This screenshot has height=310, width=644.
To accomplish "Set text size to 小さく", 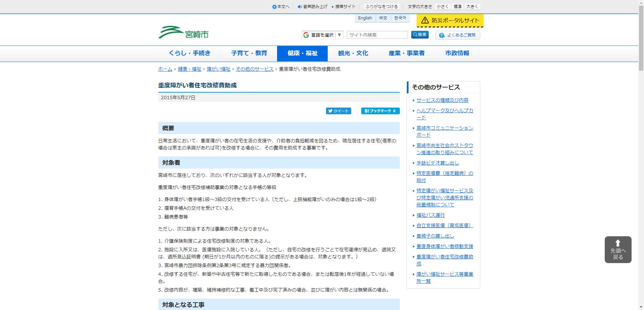I will pos(442,6).
